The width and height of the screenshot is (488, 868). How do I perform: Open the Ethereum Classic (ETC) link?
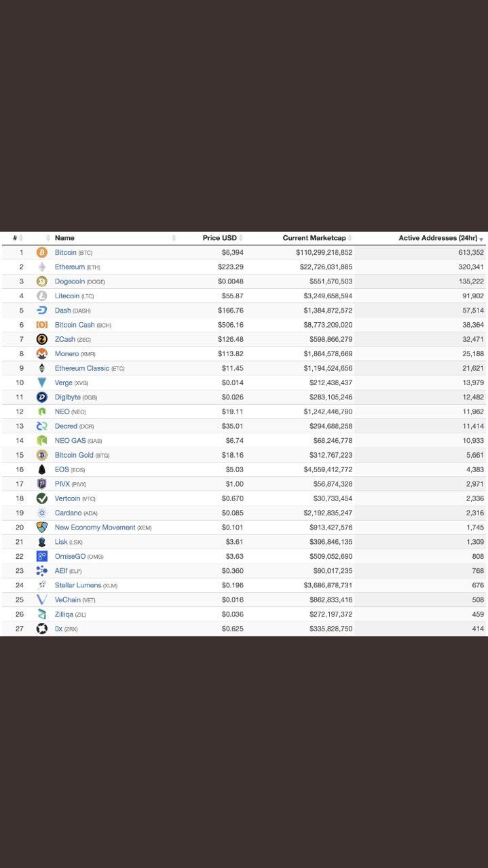click(90, 368)
